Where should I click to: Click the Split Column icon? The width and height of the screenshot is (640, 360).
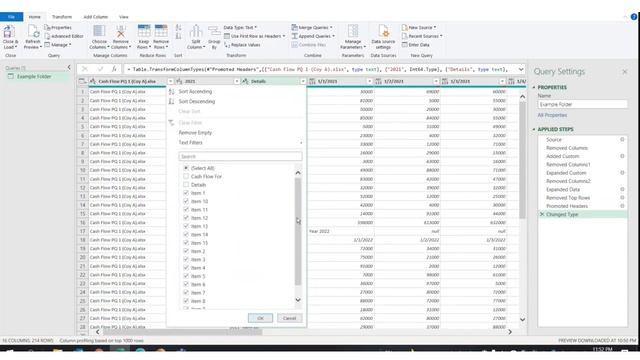[x=196, y=31]
